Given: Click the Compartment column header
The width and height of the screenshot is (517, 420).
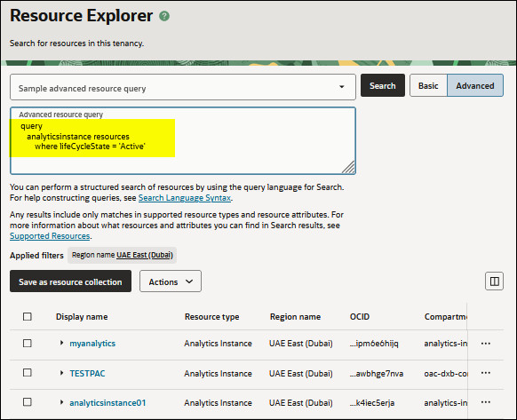Looking at the screenshot, I should pos(445,317).
